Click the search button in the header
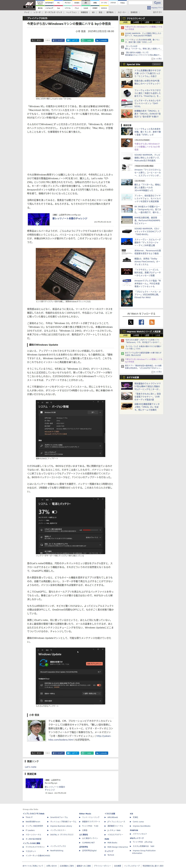Image resolution: width=186 pixels, height=868 pixels. pos(158,3)
